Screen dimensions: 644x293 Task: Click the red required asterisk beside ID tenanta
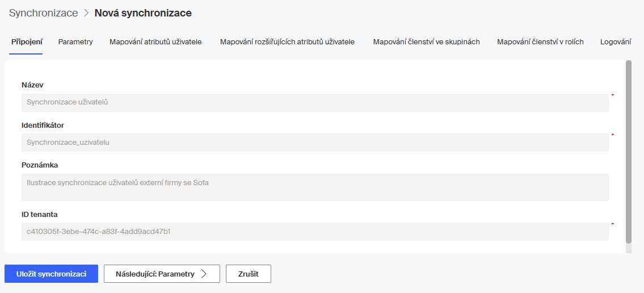[613, 225]
